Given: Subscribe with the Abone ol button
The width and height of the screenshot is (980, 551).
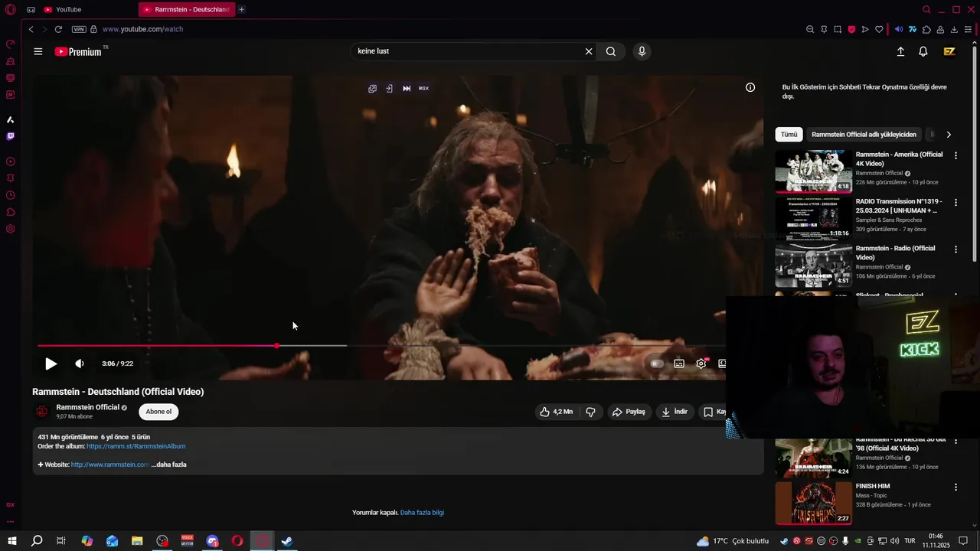Looking at the screenshot, I should click(158, 412).
